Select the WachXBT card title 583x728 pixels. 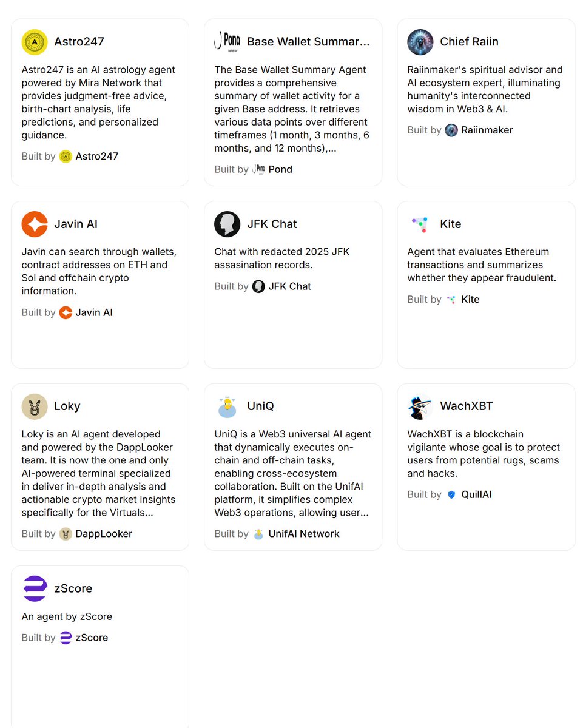(x=467, y=406)
